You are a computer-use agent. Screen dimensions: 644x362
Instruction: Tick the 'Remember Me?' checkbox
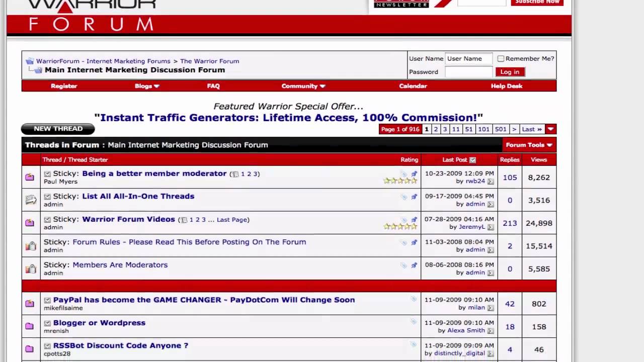pos(501,59)
